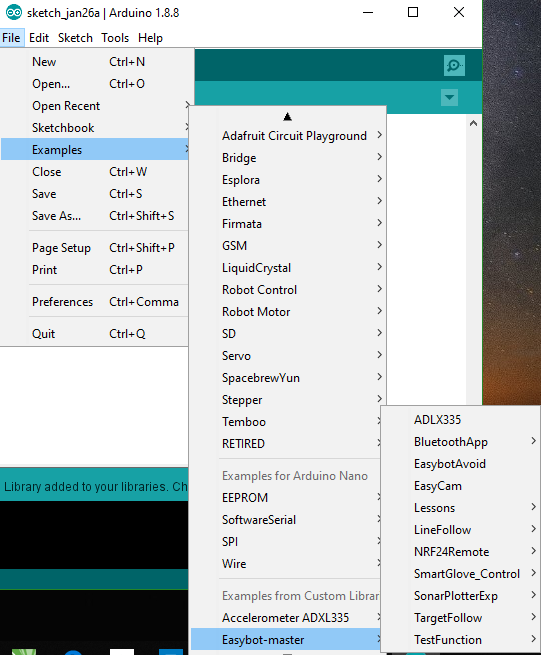Choose Close from File menu
The height and width of the screenshot is (655, 541).
tap(95, 172)
